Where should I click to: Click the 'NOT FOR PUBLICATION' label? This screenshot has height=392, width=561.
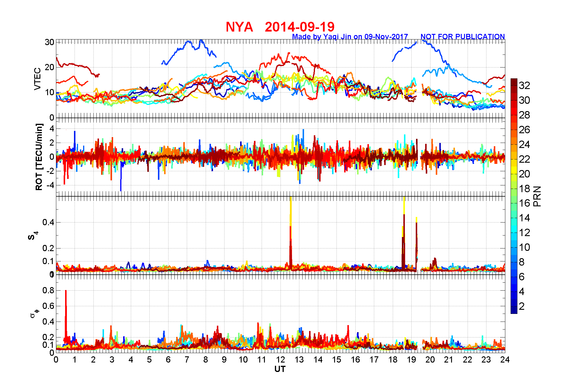(x=463, y=37)
